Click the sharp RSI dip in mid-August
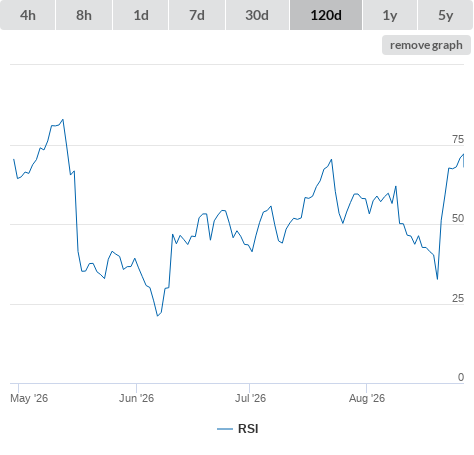Viewport: 474px width, 455px height. 437,279
